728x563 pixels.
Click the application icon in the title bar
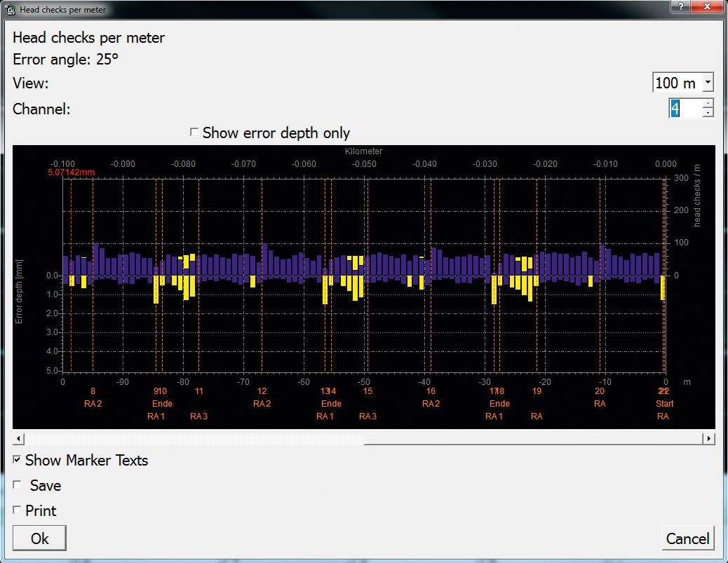(x=10, y=9)
